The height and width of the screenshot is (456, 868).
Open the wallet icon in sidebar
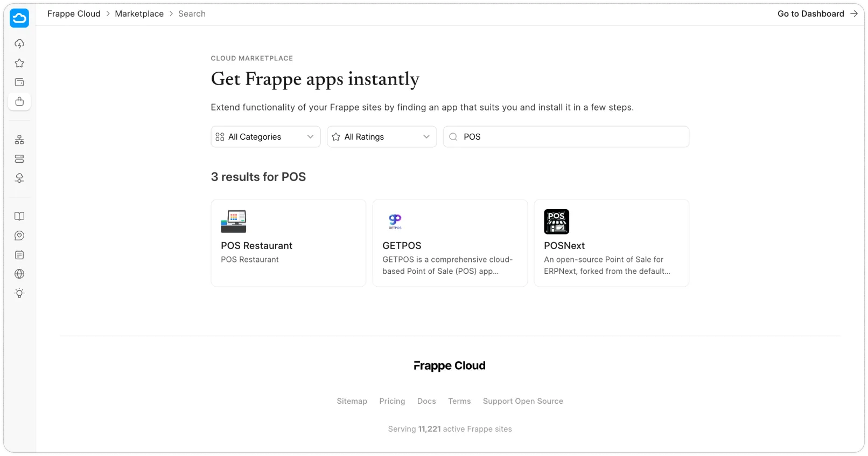point(19,82)
